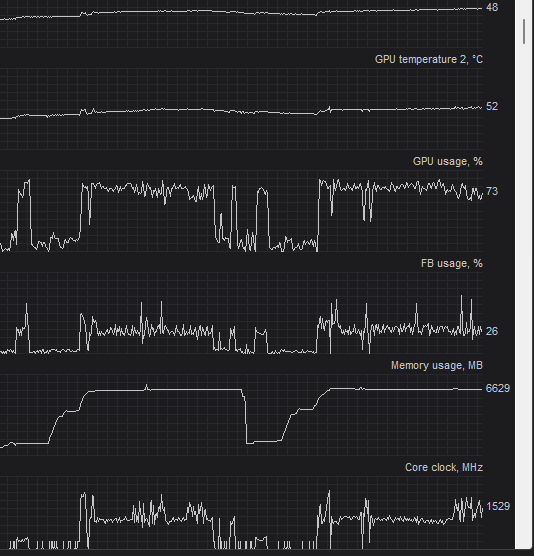This screenshot has width=534, height=556.
Task: Click the topmost temperature graph line
Action: [x=241, y=13]
